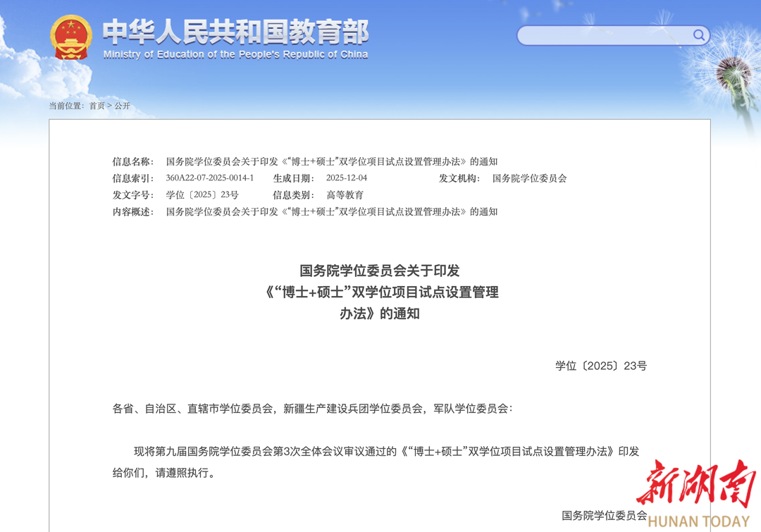Click the 信息索引 value 360A22-07-2025-0014-1
This screenshot has width=761, height=532.
210,178
